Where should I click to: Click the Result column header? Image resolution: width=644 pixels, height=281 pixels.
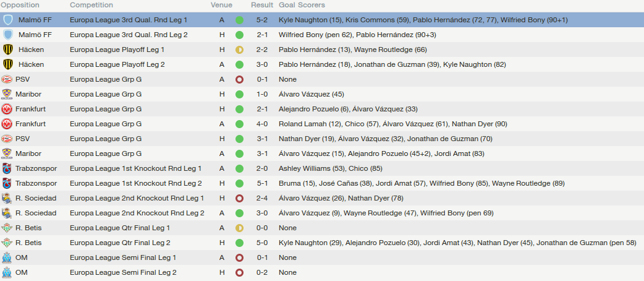click(262, 5)
